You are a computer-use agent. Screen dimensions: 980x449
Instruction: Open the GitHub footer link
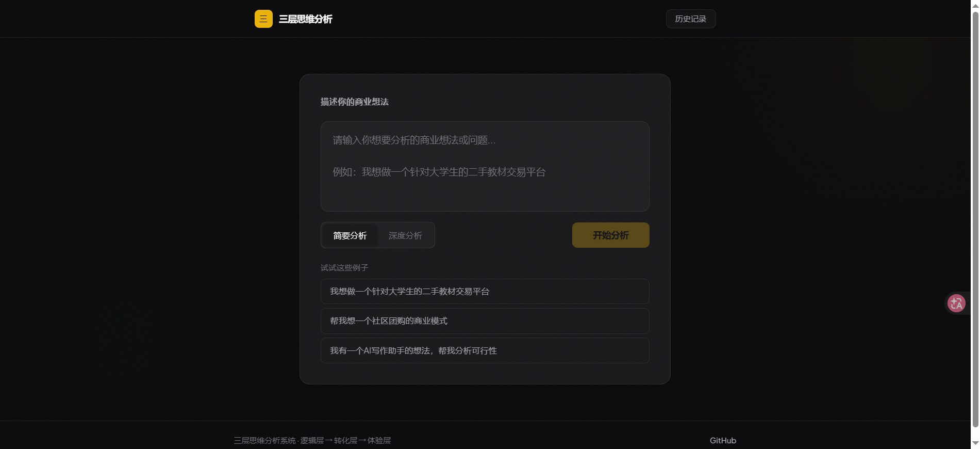click(723, 441)
